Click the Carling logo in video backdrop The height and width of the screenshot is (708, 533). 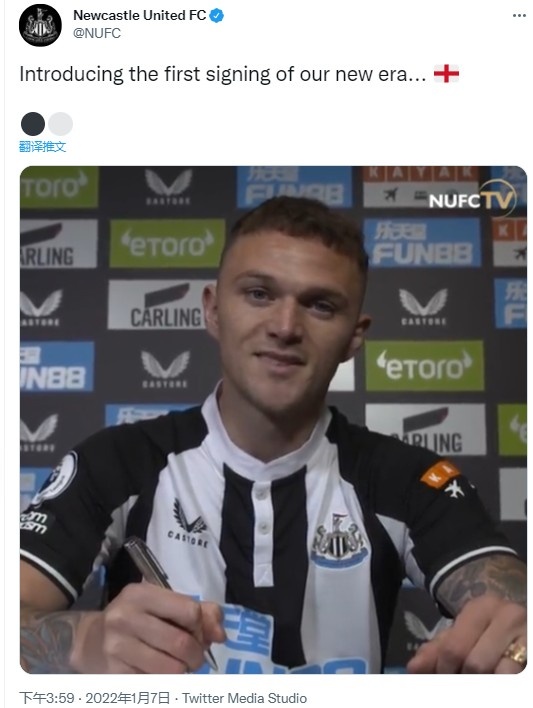(158, 304)
